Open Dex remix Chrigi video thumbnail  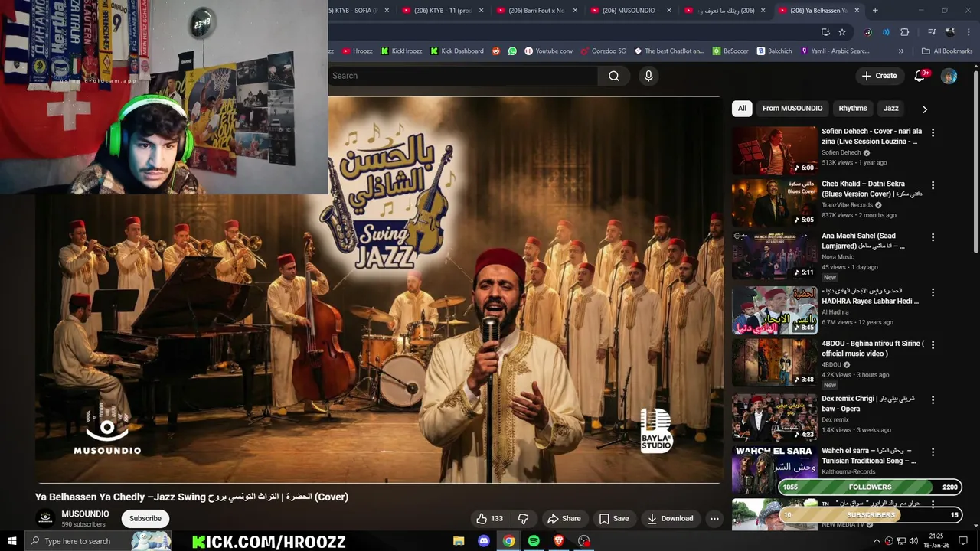[774, 418]
